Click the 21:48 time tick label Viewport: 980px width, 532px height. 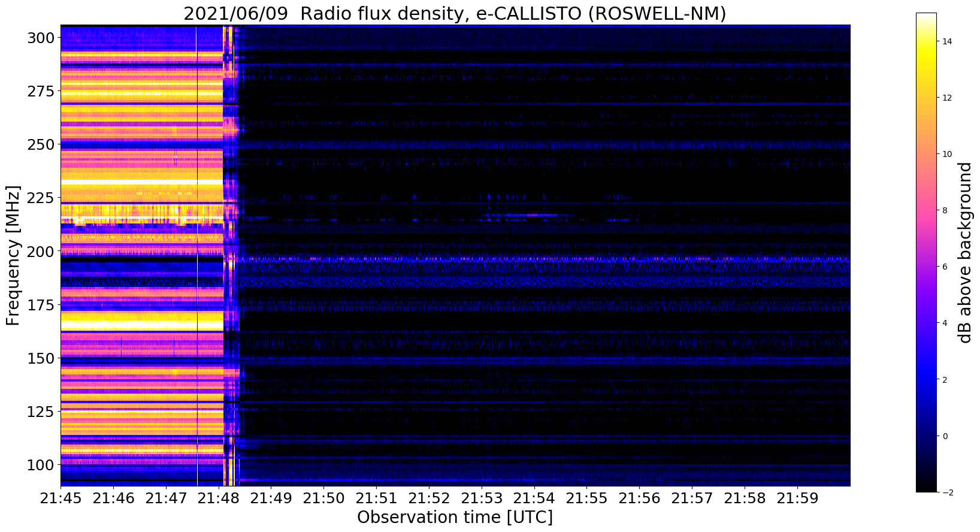(219, 498)
